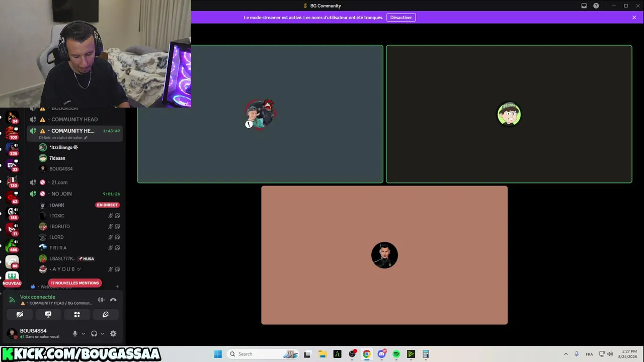
Task: Toggle the camera on in voice panel
Action: pos(20,314)
